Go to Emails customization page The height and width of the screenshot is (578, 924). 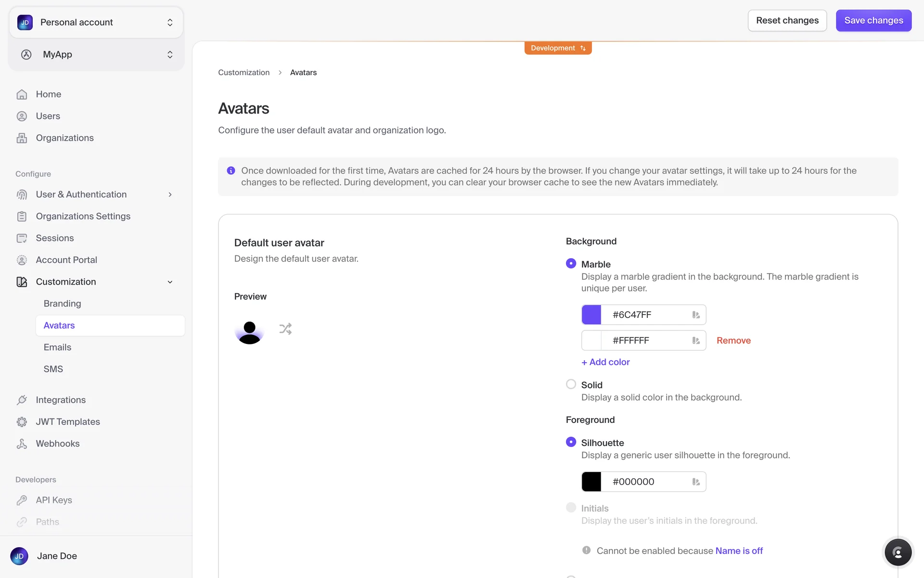pos(57,347)
